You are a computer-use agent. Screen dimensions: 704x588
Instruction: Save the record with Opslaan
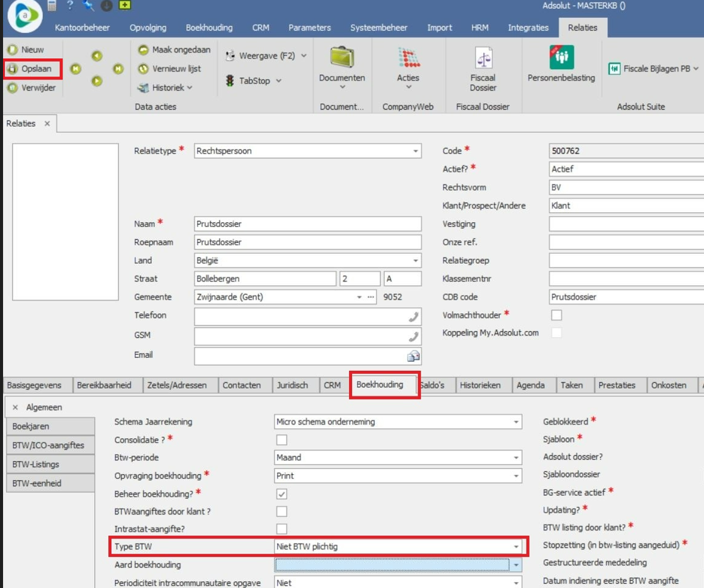point(32,69)
